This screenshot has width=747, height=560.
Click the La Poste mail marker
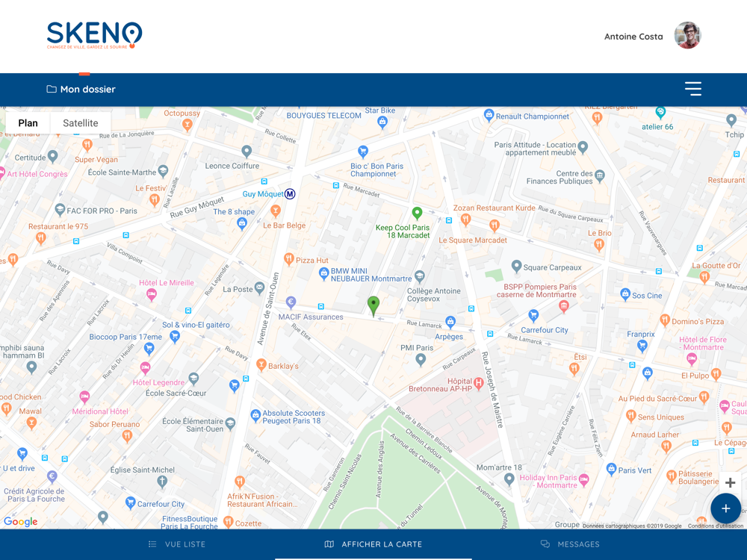[x=259, y=287]
